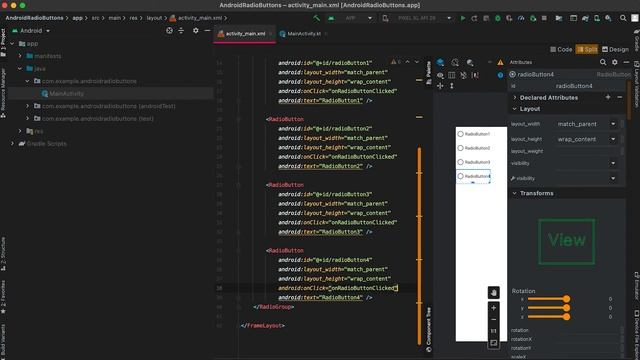The height and width of the screenshot is (360, 640).
Task: Switch to Split view mode
Action: (x=587, y=49)
